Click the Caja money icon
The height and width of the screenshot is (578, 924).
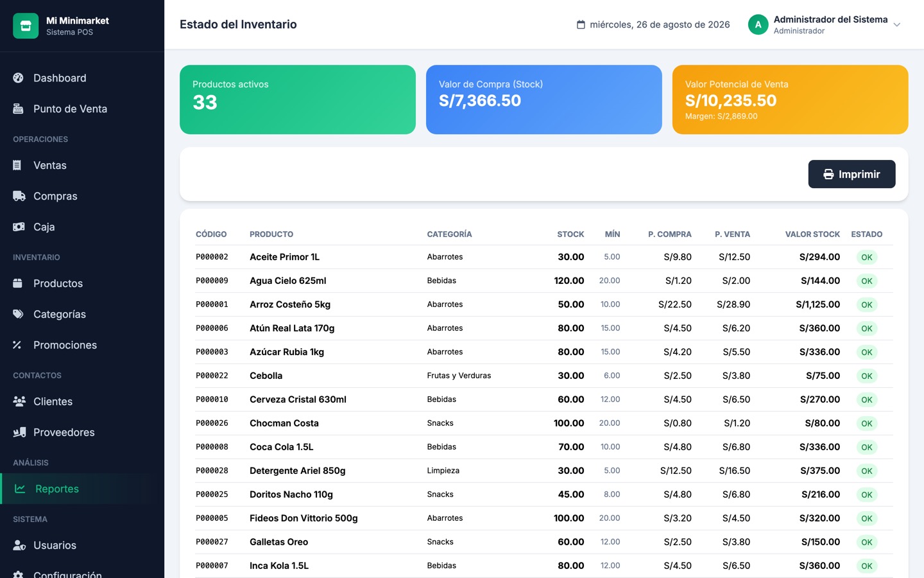coord(19,227)
